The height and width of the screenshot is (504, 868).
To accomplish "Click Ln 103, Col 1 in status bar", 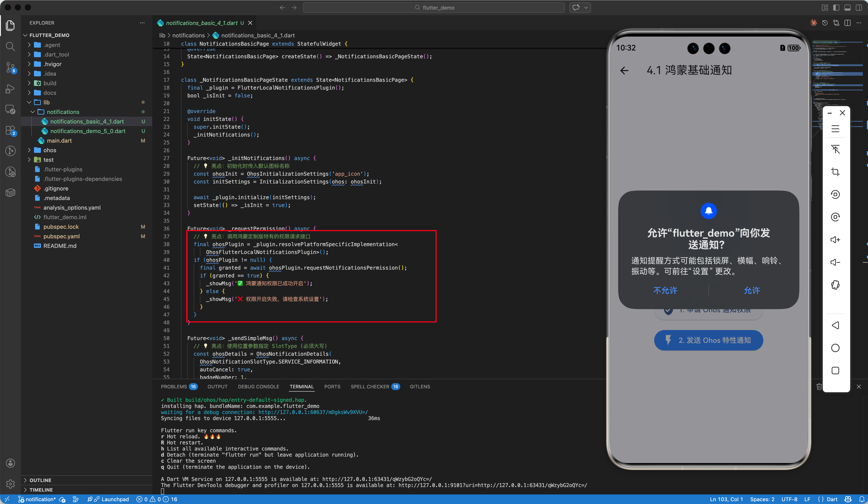I will point(726,499).
